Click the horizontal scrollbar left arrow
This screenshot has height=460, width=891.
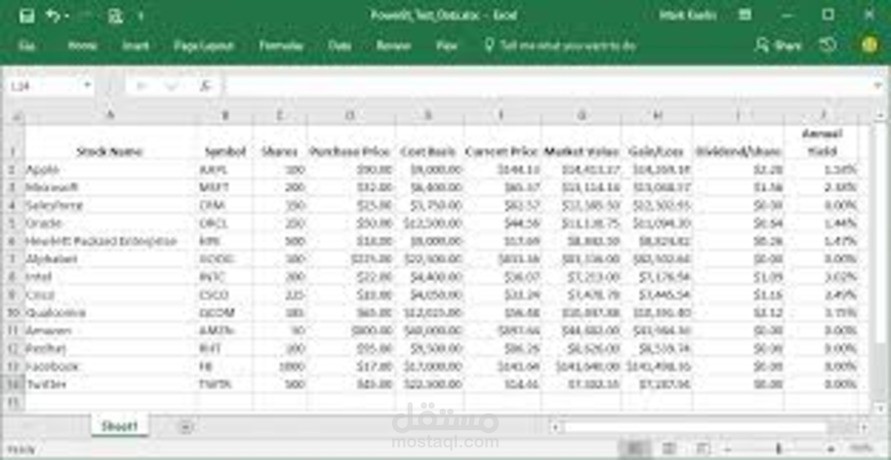(x=555, y=427)
